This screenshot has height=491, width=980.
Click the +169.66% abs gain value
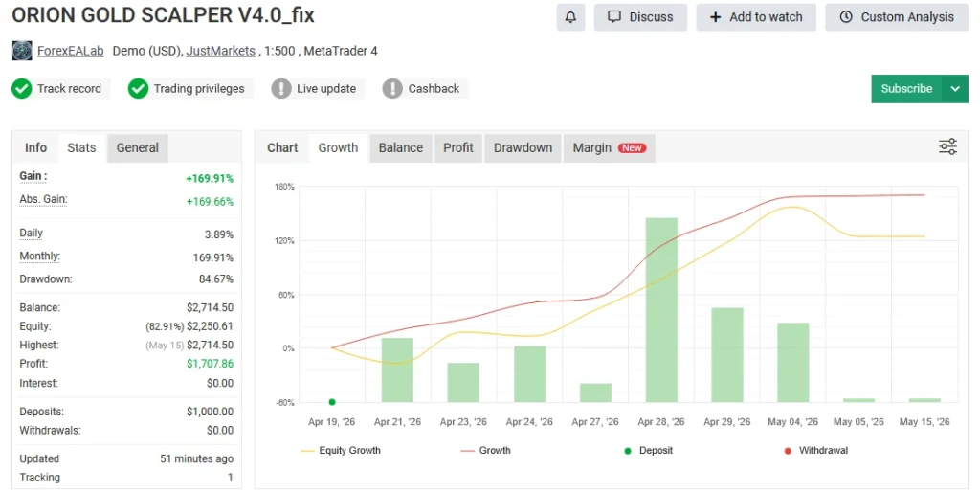(x=210, y=202)
